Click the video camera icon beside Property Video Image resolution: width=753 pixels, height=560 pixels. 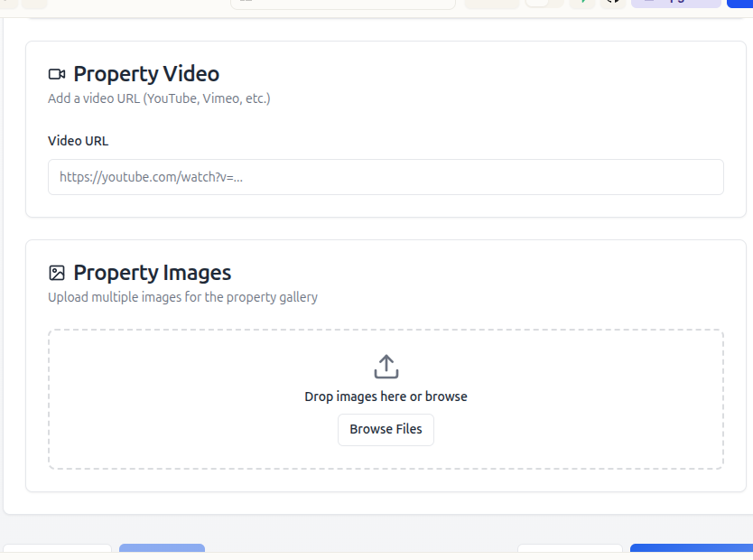click(x=57, y=74)
